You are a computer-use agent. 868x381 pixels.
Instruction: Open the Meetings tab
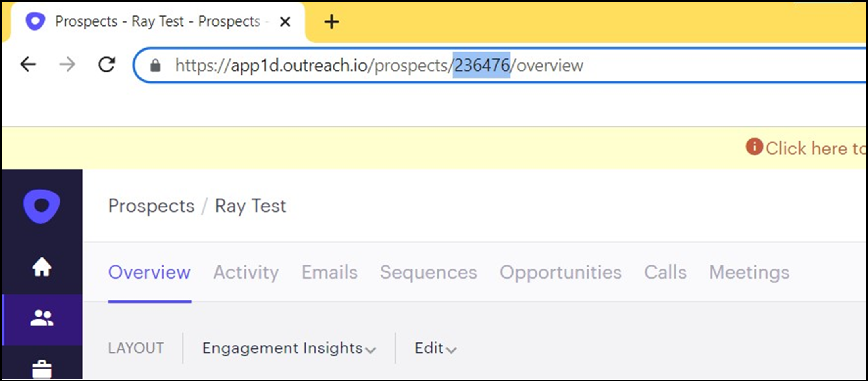pos(749,272)
